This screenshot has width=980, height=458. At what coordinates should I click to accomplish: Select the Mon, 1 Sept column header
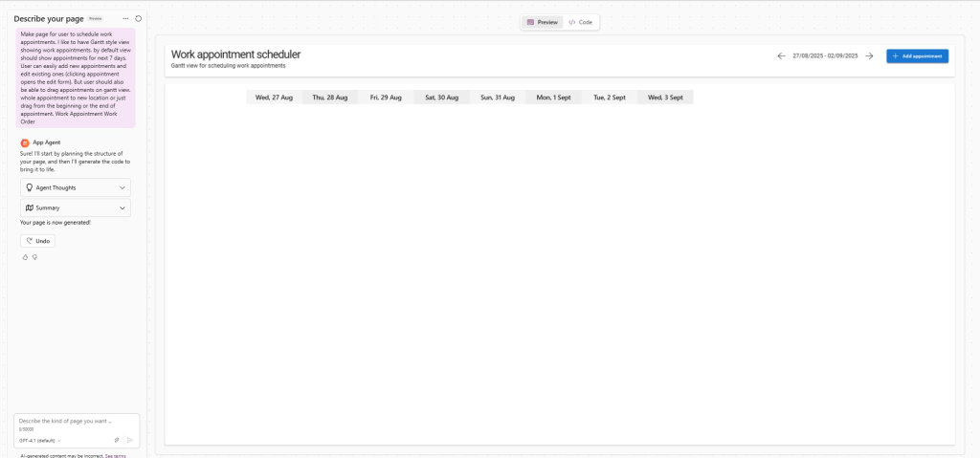tap(554, 98)
